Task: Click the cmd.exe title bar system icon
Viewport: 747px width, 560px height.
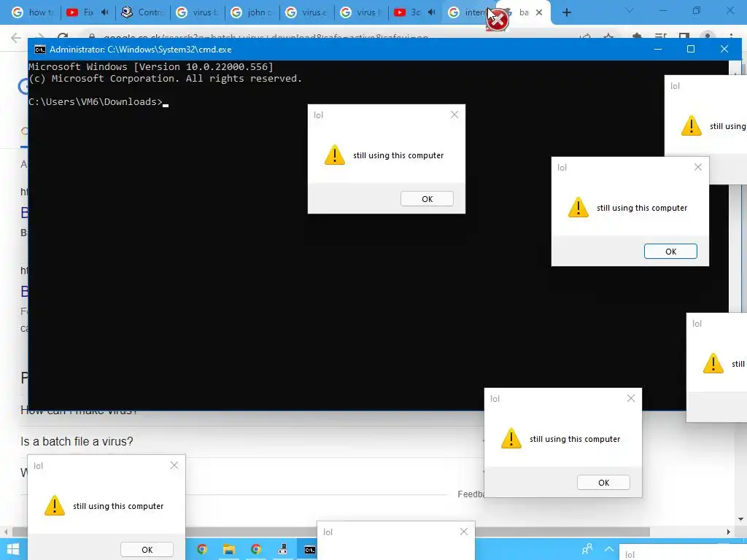Action: coord(39,50)
